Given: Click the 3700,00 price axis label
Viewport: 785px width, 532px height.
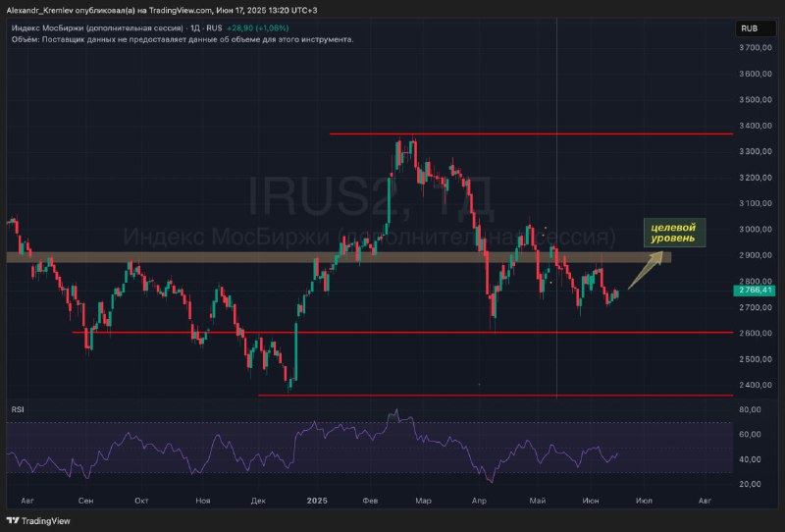Looking at the screenshot, I should (756, 47).
